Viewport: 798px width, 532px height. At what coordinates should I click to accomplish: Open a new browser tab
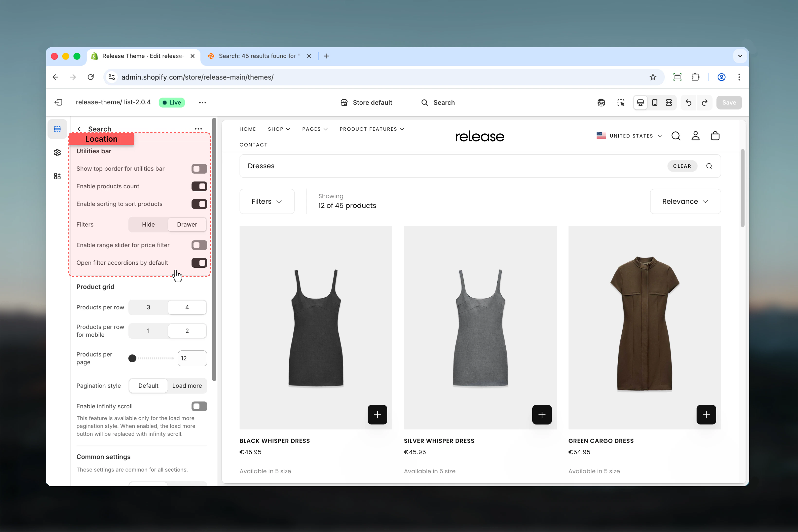(x=326, y=56)
